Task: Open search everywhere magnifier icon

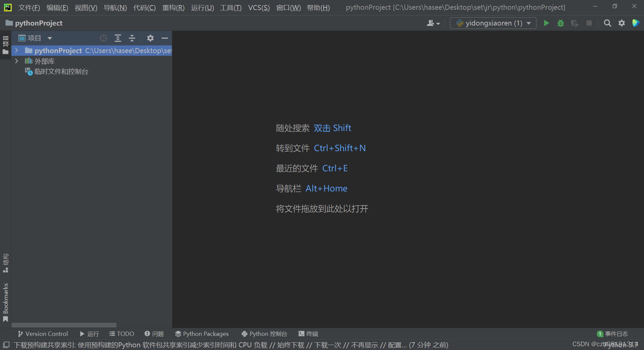Action: tap(607, 23)
